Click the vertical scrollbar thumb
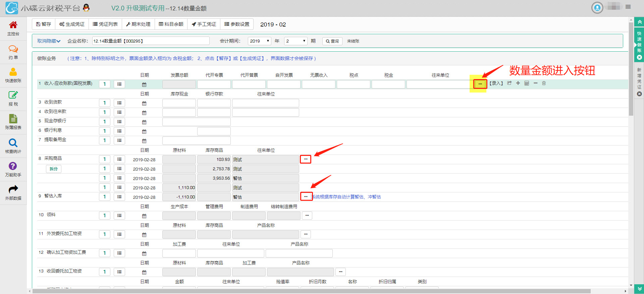Screen dimensions: 644x294 point(631,69)
